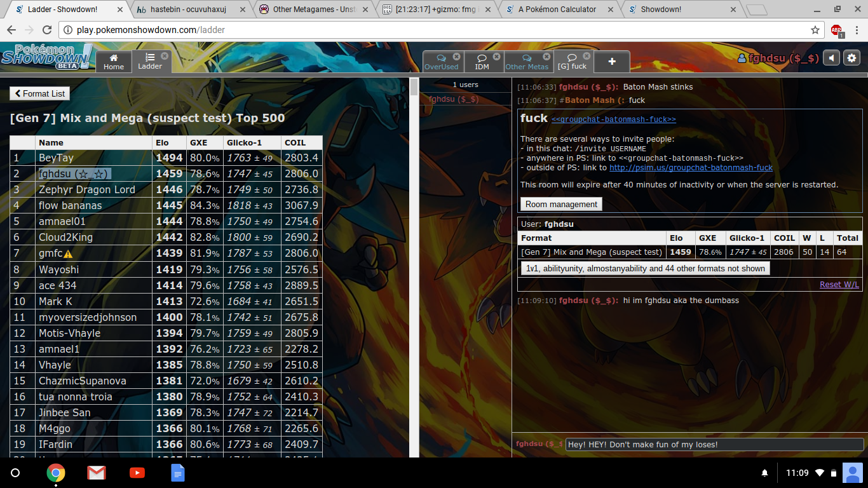Go back to Format List
Viewport: 868px width, 488px height.
tap(39, 93)
